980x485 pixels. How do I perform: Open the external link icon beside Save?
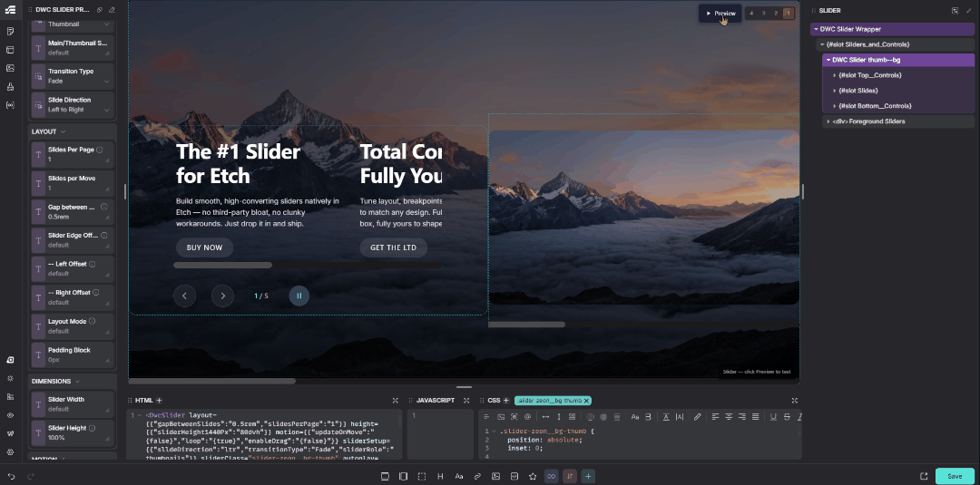point(924,476)
